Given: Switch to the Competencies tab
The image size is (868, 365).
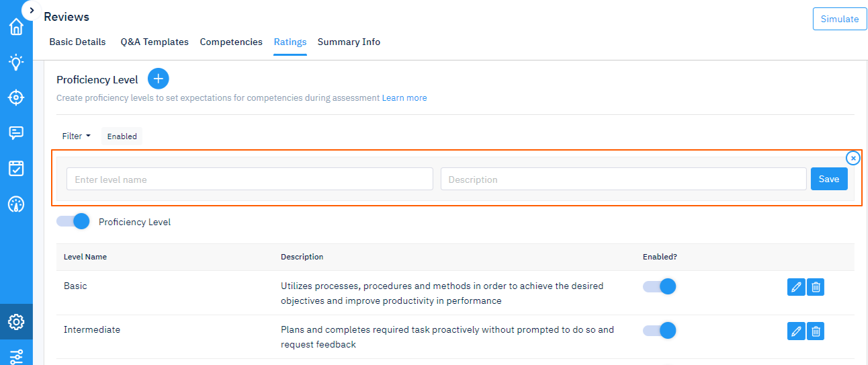Looking at the screenshot, I should [231, 42].
